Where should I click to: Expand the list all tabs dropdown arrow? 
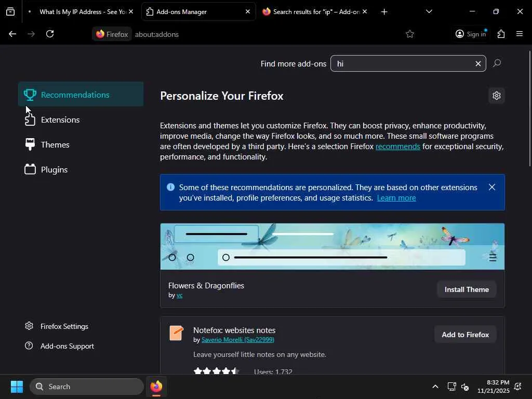(429, 11)
